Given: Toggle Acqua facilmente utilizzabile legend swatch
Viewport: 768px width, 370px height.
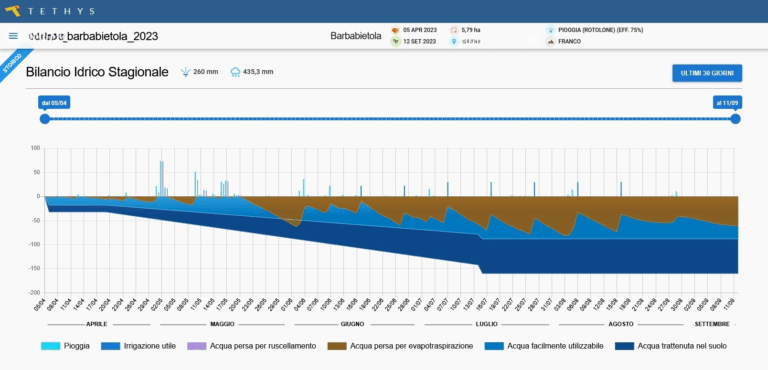Looking at the screenshot, I should (494, 346).
